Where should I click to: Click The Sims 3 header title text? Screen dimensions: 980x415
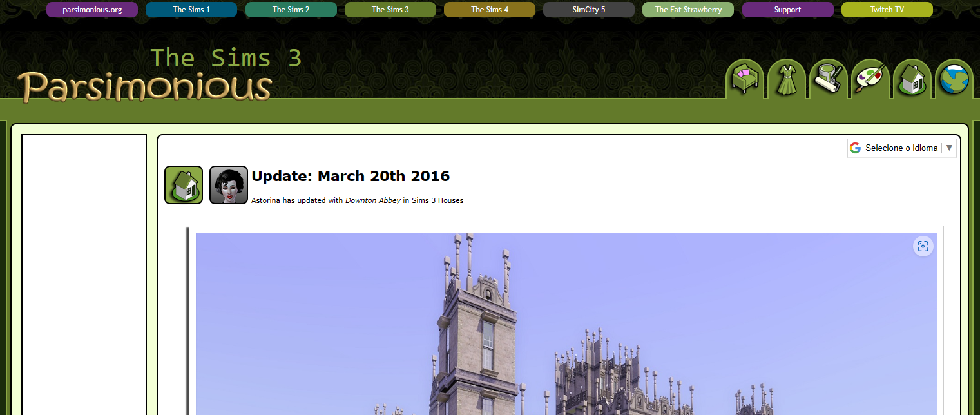[226, 58]
